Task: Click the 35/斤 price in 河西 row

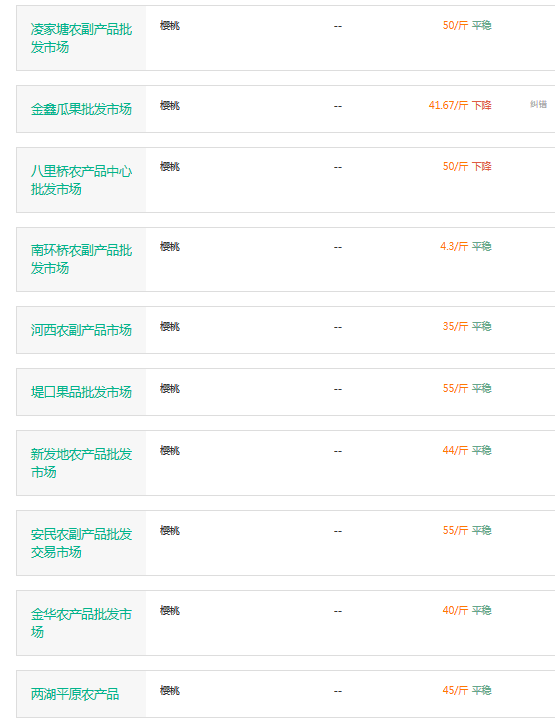Action: tap(455, 326)
